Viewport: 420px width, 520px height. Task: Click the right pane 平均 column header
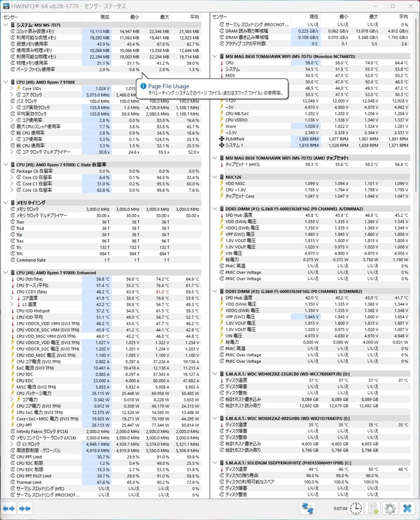tap(395, 17)
